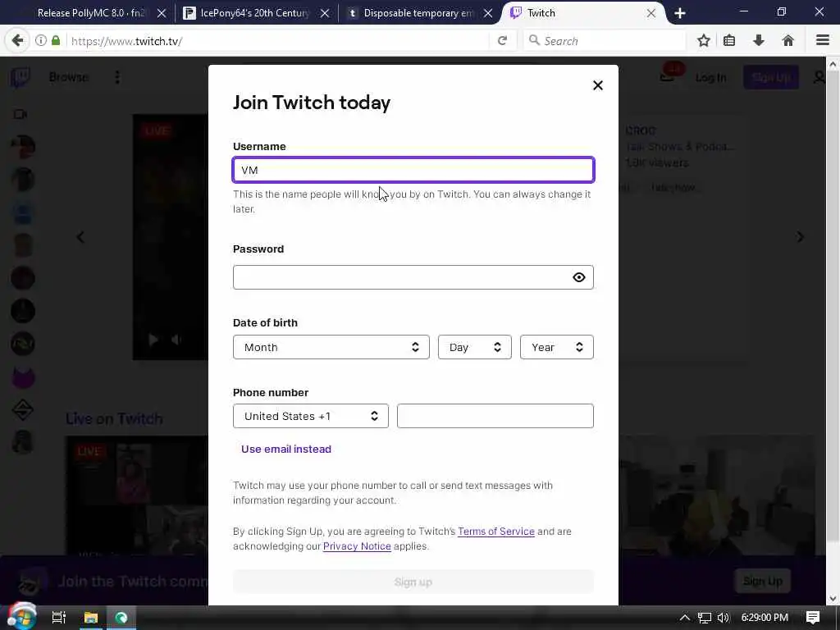Show bookmarks list icon
The width and height of the screenshot is (840, 630).
pyautogui.click(x=729, y=41)
